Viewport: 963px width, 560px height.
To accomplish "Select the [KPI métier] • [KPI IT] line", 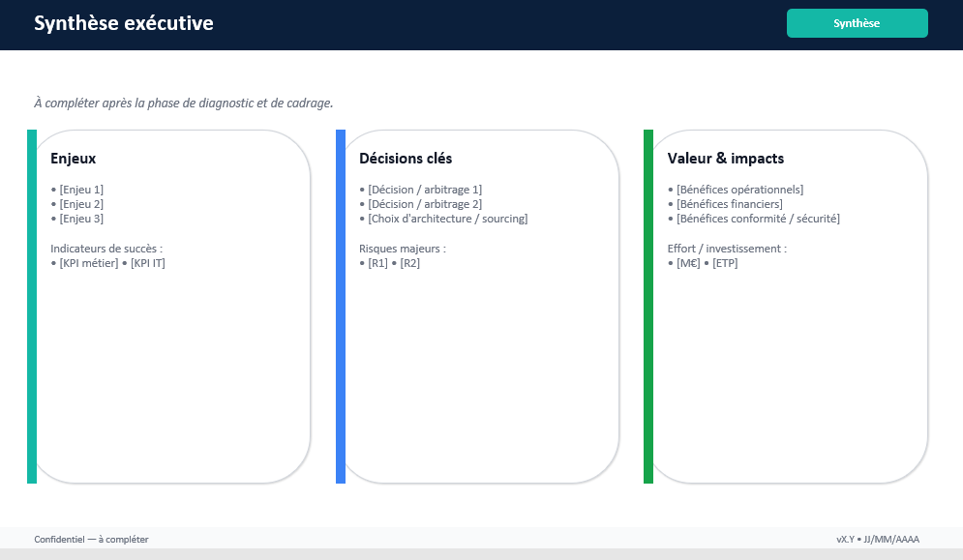I will 108,263.
